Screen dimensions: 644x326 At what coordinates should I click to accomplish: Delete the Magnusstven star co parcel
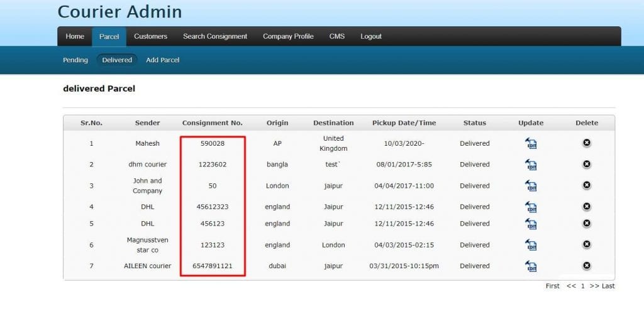tap(587, 244)
